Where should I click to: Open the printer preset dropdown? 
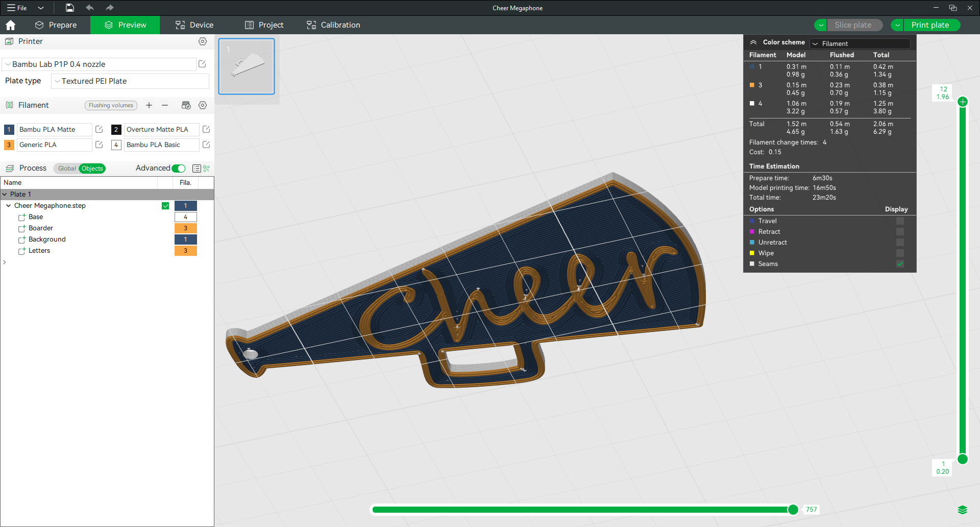click(x=99, y=64)
